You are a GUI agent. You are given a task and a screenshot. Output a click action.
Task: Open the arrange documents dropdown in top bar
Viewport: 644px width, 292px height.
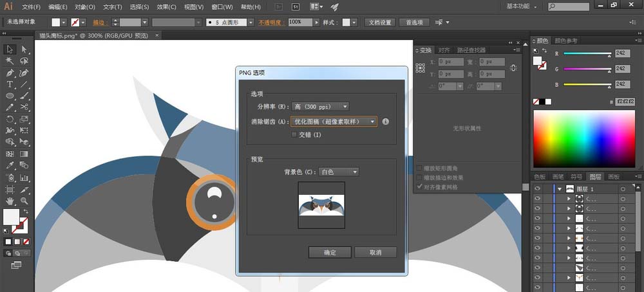click(316, 7)
